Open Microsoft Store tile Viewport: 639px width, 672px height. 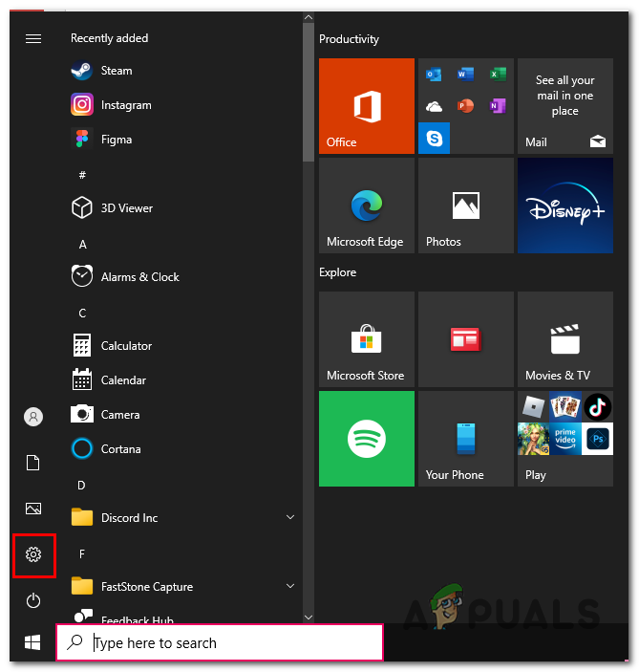pyautogui.click(x=367, y=339)
